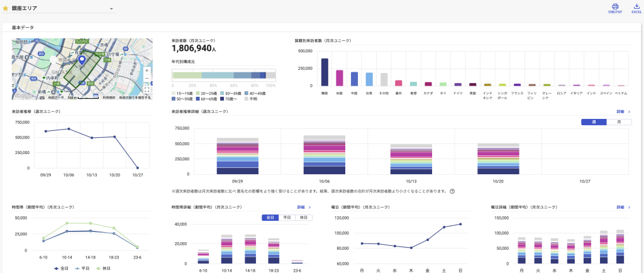Click 地図の誤りを報告する link on map
The image size is (644, 273).
(136, 98)
